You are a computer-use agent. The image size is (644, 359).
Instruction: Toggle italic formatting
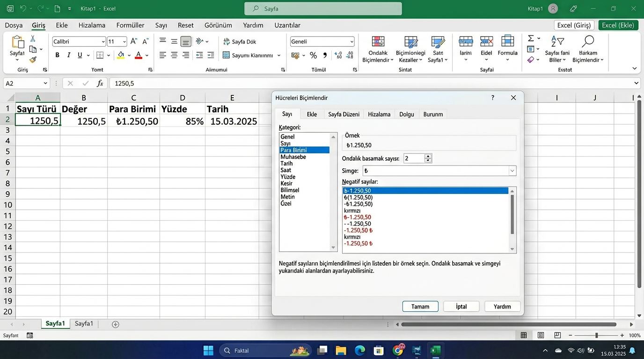point(69,55)
